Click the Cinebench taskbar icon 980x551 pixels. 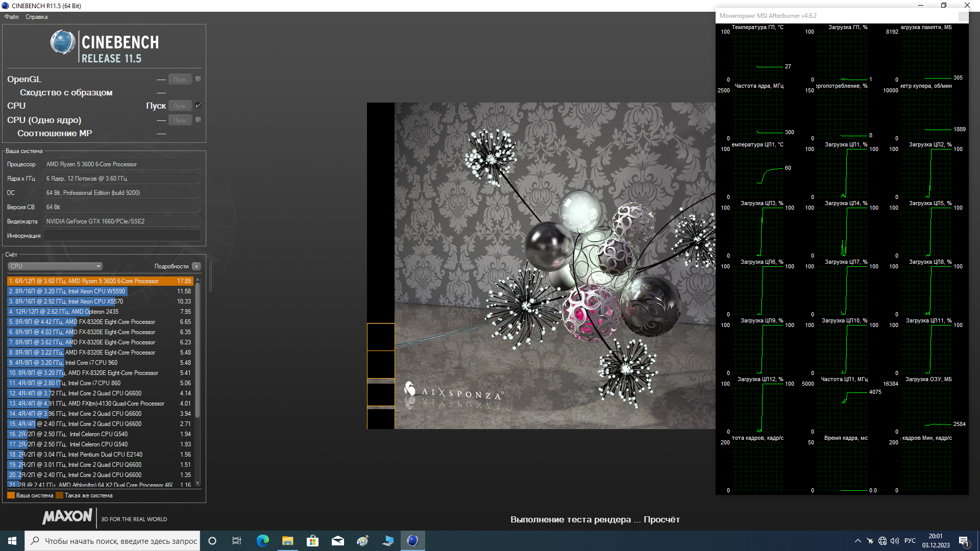pyautogui.click(x=412, y=541)
